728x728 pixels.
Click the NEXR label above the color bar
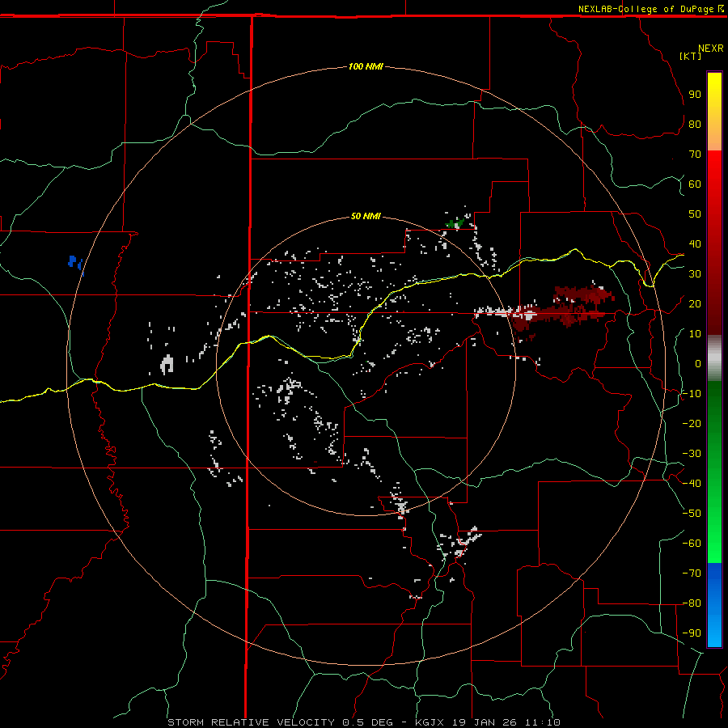(x=710, y=49)
